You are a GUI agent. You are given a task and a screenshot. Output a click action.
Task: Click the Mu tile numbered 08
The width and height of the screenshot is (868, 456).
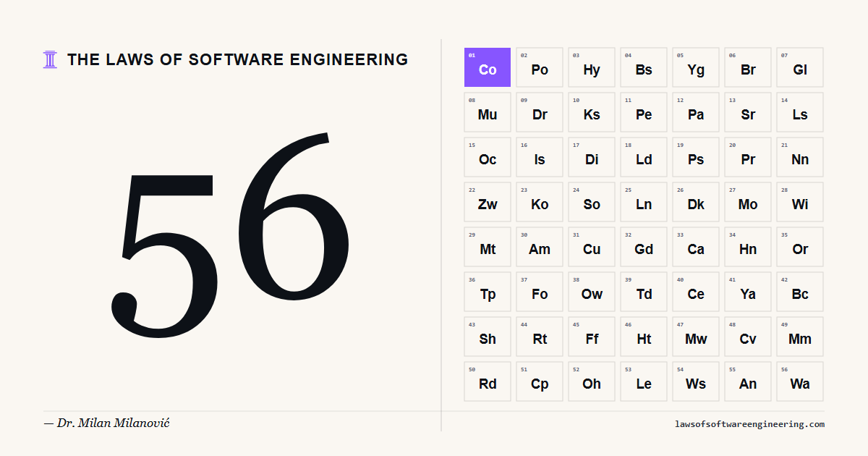tap(488, 112)
